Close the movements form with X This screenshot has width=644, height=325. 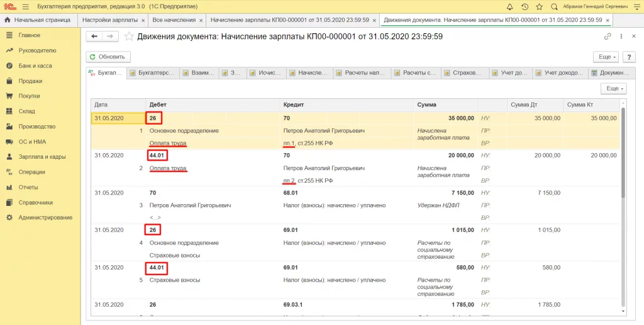[634, 37]
